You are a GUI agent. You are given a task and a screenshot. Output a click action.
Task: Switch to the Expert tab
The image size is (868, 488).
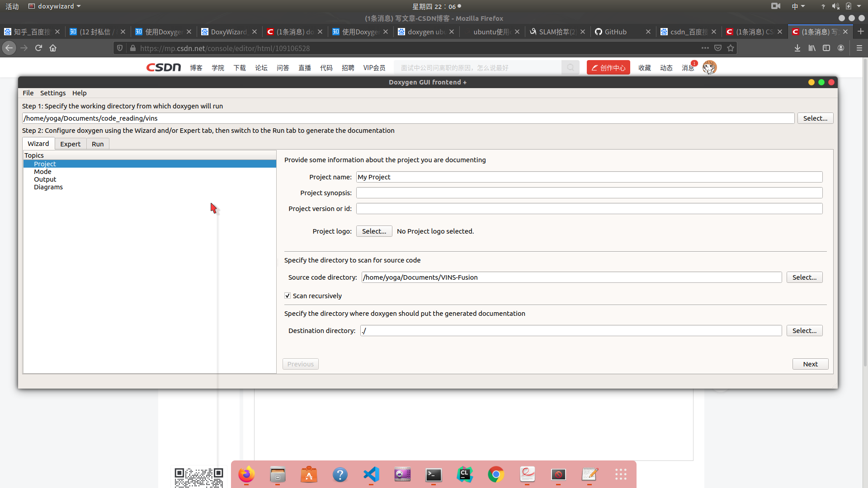70,144
